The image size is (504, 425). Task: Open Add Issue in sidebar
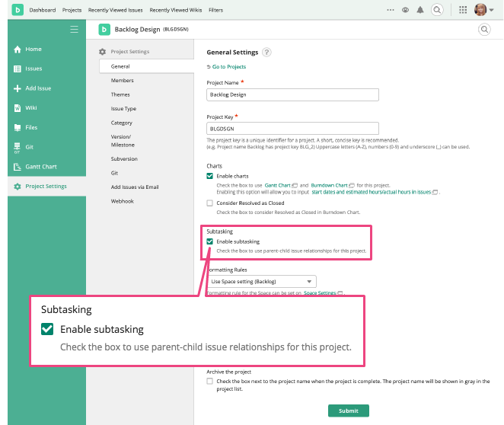point(47,88)
